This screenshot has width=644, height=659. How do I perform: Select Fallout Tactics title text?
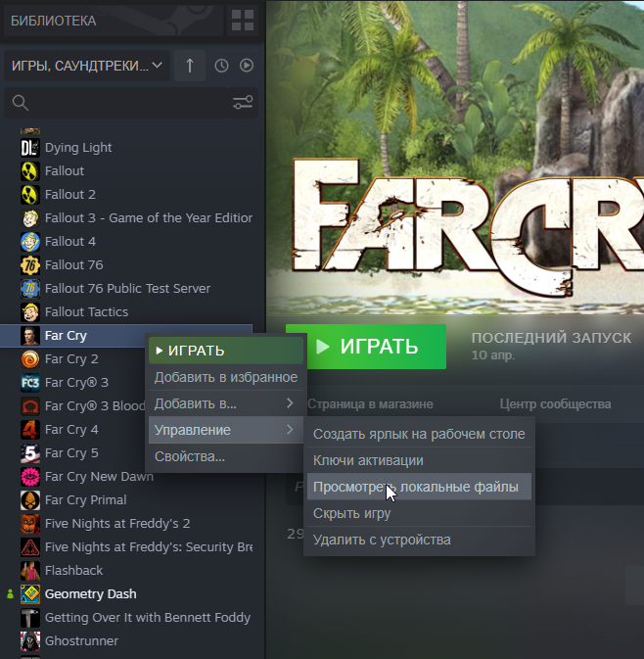86,312
